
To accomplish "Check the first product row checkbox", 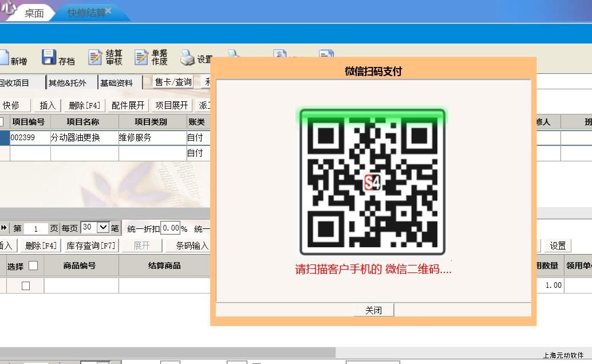I will (x=26, y=286).
